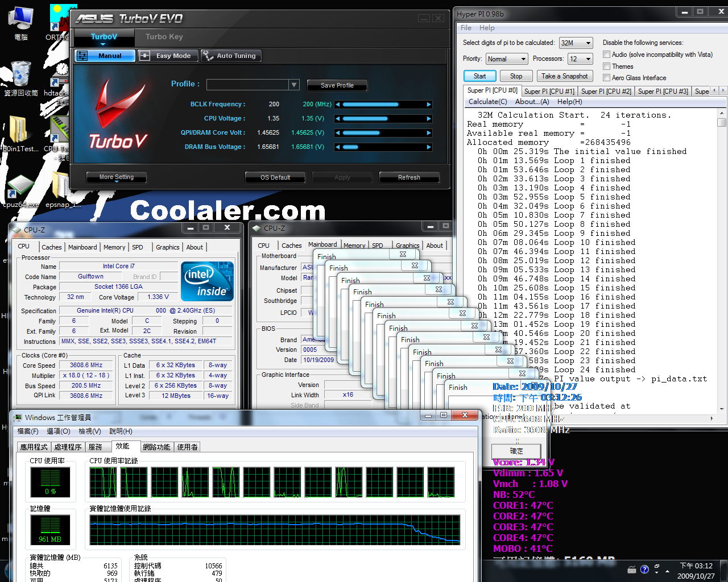The height and width of the screenshot is (582, 728).
Task: Click DRAM Bus Voltage increase arrow
Action: click(429, 147)
